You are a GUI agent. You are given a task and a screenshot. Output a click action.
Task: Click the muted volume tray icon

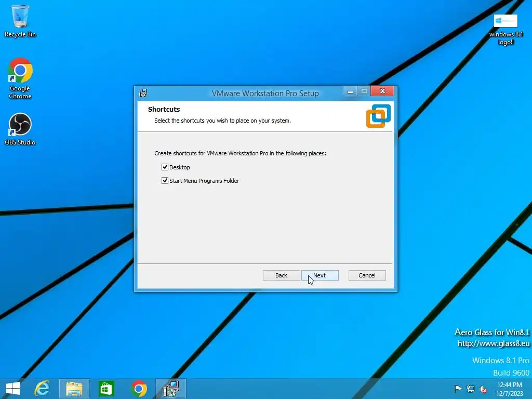coord(483,389)
